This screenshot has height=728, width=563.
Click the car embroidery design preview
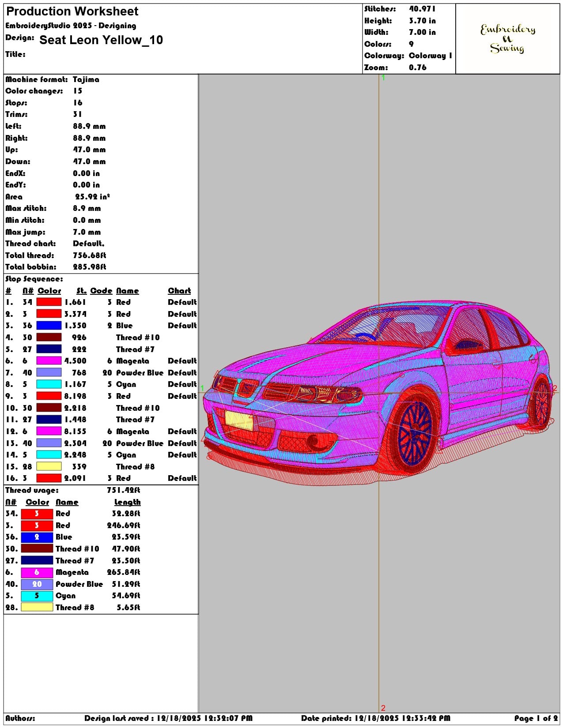pos(379,393)
